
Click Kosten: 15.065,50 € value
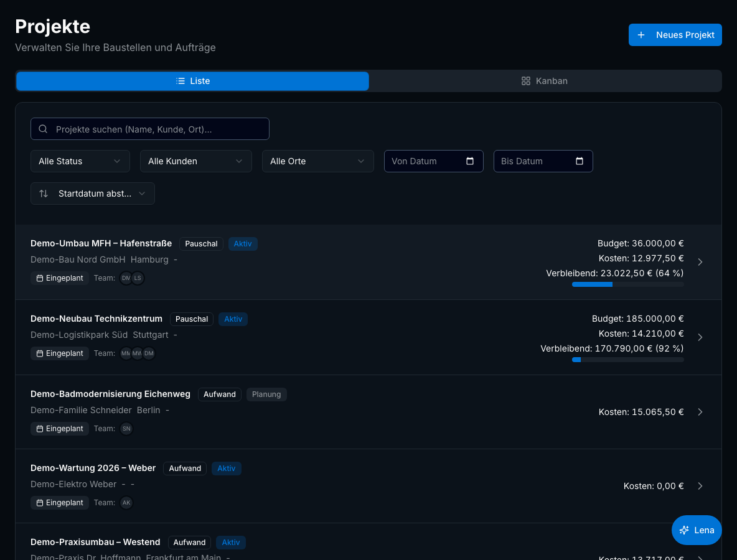coord(641,412)
